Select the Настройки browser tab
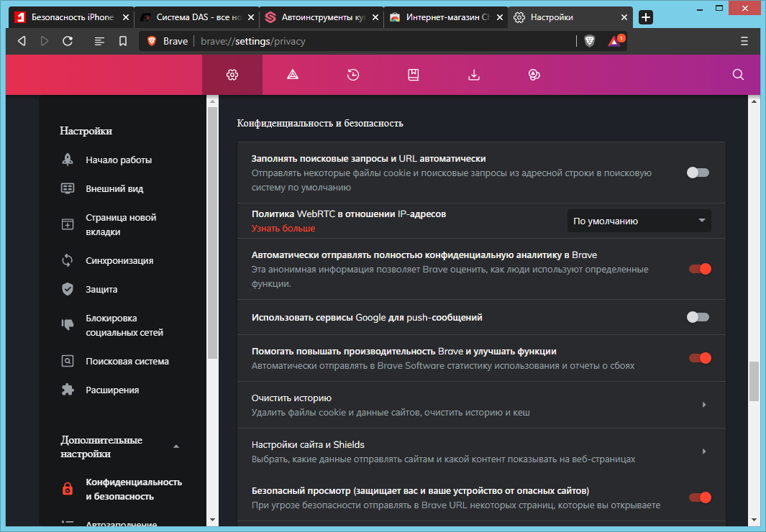 tap(570, 17)
